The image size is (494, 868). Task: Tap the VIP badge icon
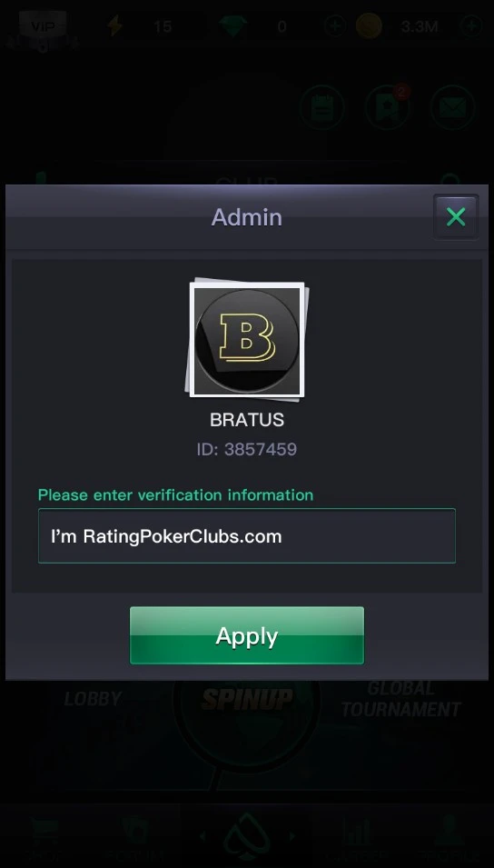tap(43, 25)
